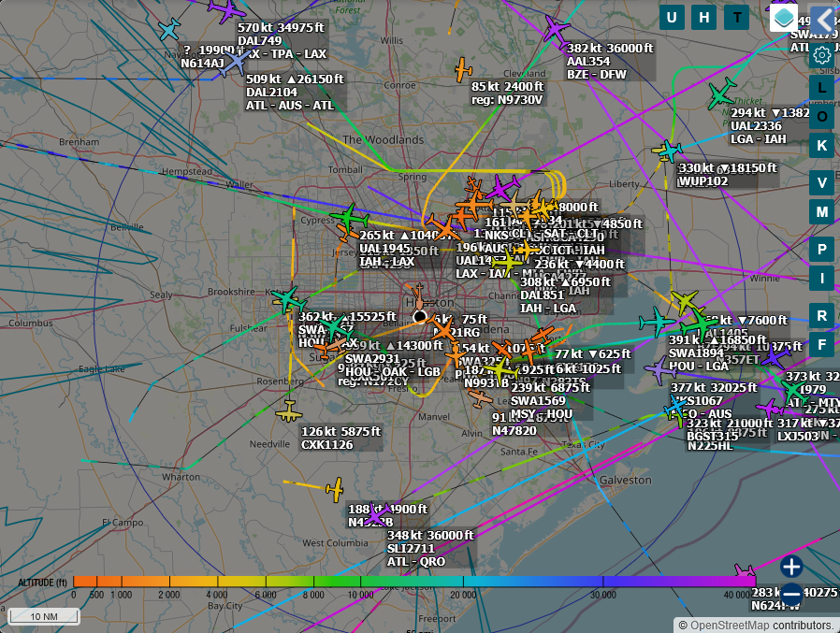Zoom out with the minus button

791,594
